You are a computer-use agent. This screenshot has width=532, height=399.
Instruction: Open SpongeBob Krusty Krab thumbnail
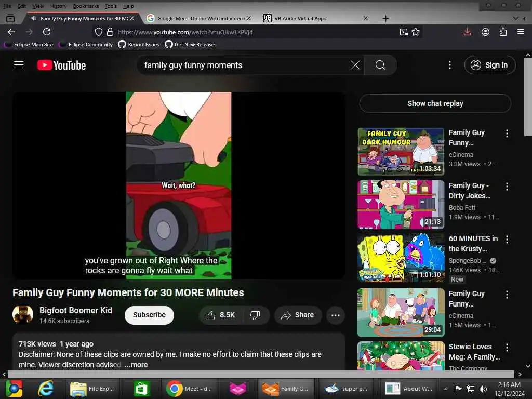401,258
